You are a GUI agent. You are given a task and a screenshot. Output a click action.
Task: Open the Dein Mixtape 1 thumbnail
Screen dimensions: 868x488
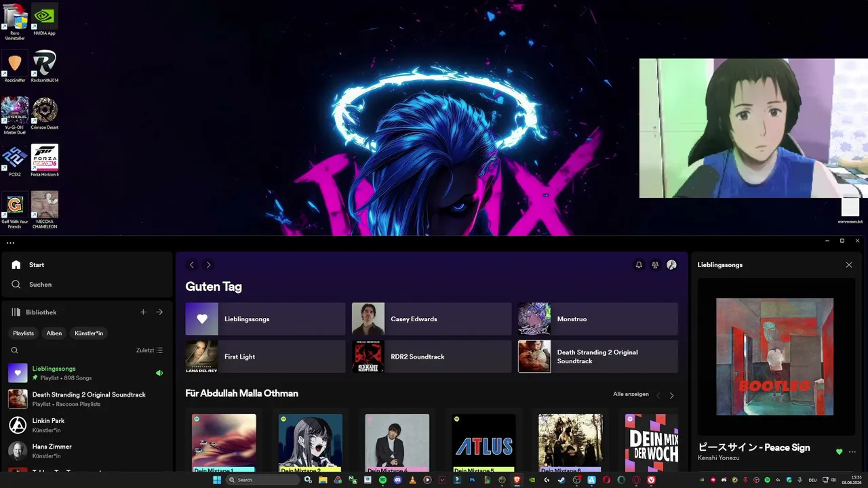224,443
